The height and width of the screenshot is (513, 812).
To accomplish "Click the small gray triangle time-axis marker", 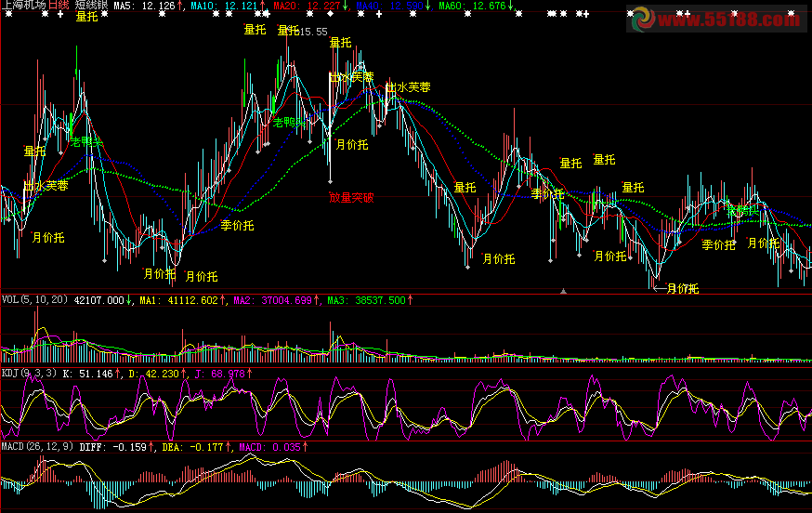I will click(564, 291).
